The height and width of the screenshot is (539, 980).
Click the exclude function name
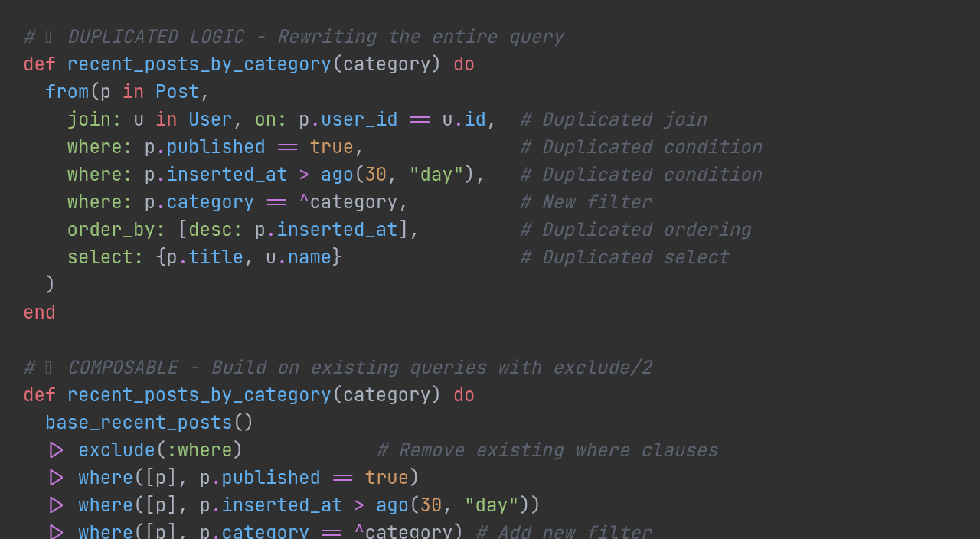116,450
